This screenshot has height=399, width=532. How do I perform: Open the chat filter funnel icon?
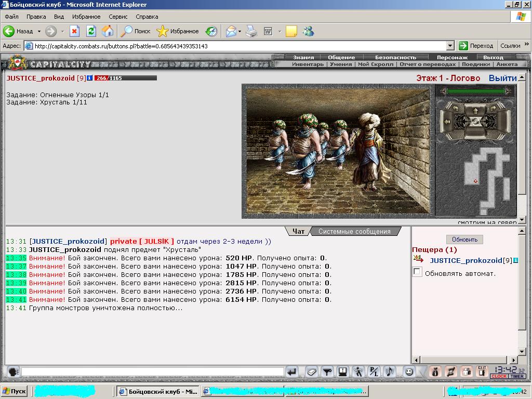327,372
